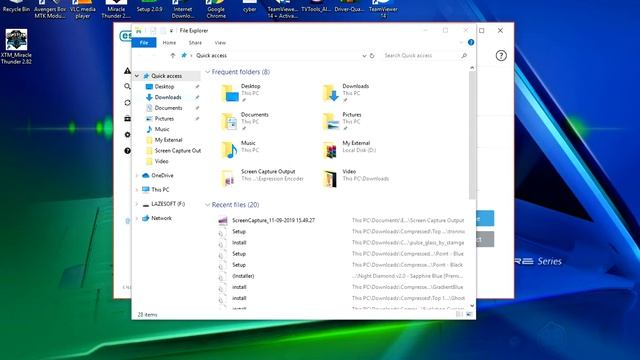
Task: Expand the Network tree node
Action: [137, 218]
